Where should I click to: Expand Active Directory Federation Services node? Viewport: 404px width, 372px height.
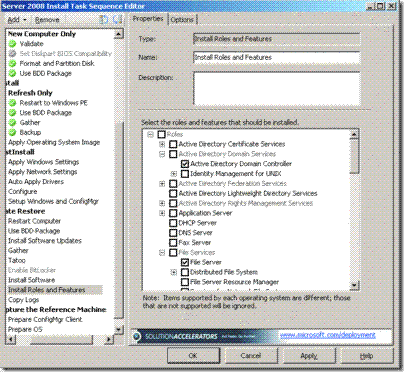tap(162, 183)
